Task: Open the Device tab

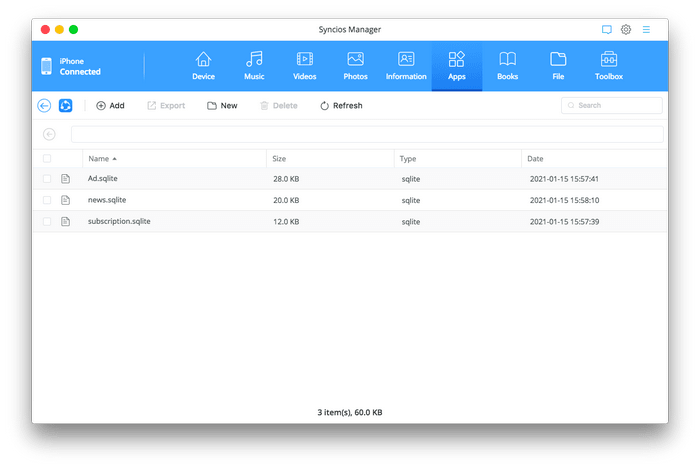Action: click(x=203, y=66)
